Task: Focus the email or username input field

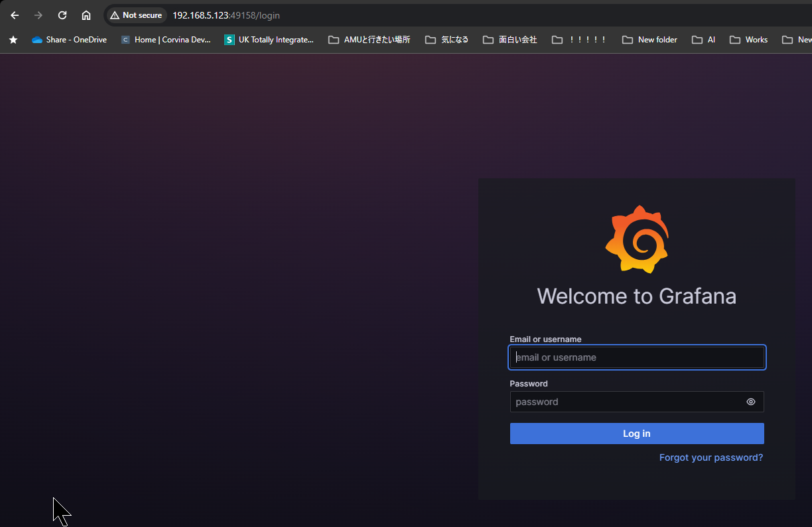Action: click(x=637, y=357)
